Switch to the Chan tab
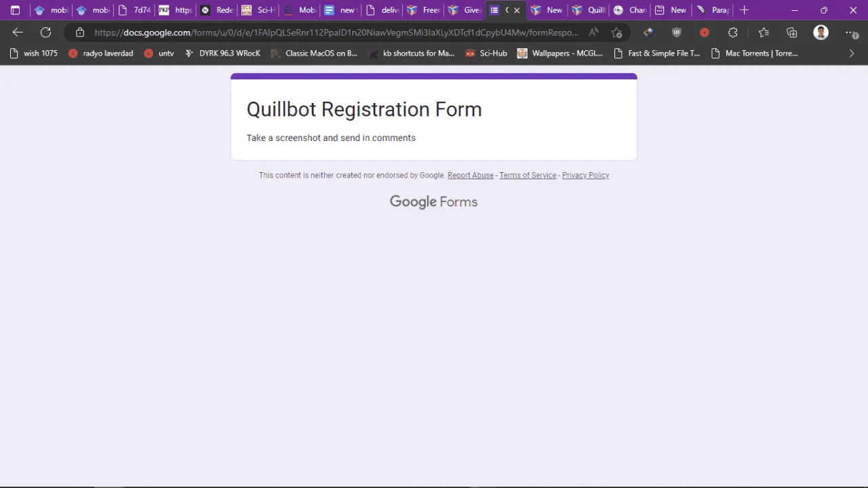This screenshot has height=488, width=868. tap(629, 10)
